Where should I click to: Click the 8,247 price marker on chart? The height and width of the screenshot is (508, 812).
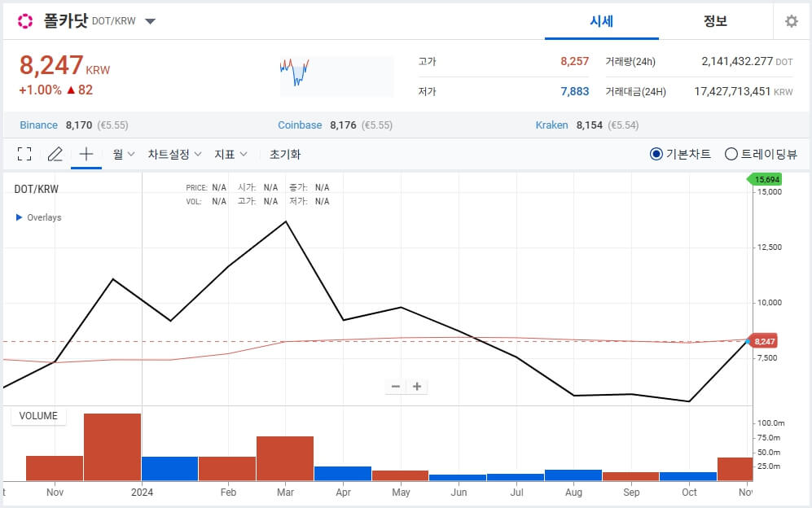point(762,341)
